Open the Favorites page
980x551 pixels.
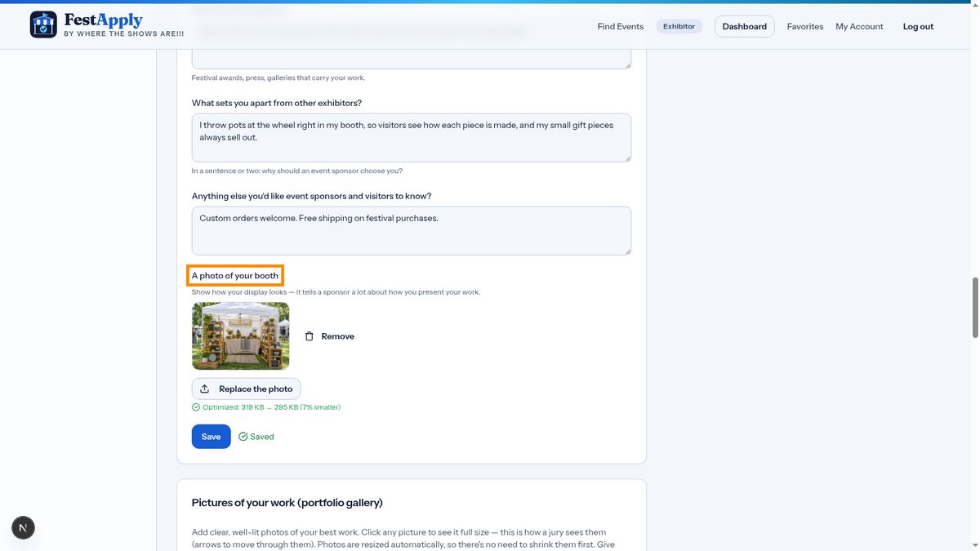[x=805, y=26]
